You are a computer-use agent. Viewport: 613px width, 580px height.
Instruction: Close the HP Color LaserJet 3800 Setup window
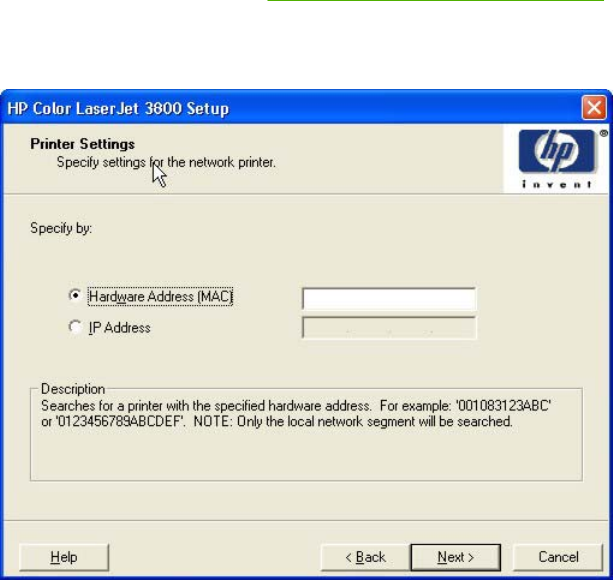tap(594, 107)
